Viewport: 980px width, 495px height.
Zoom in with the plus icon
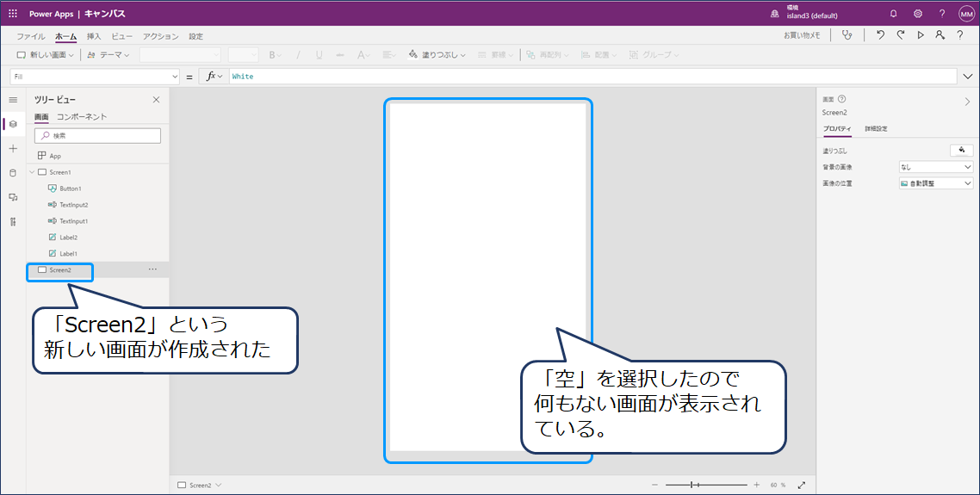[x=756, y=485]
